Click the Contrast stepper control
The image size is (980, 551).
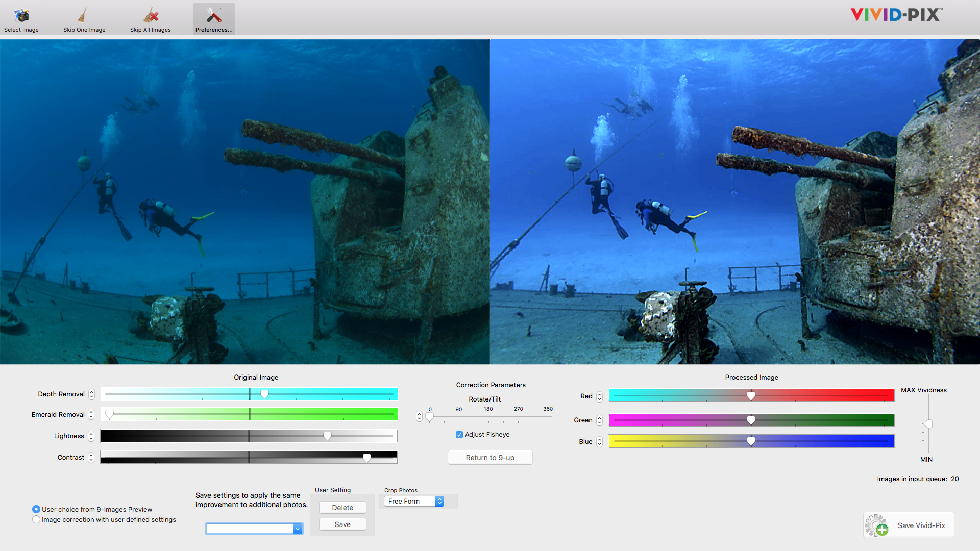[91, 458]
